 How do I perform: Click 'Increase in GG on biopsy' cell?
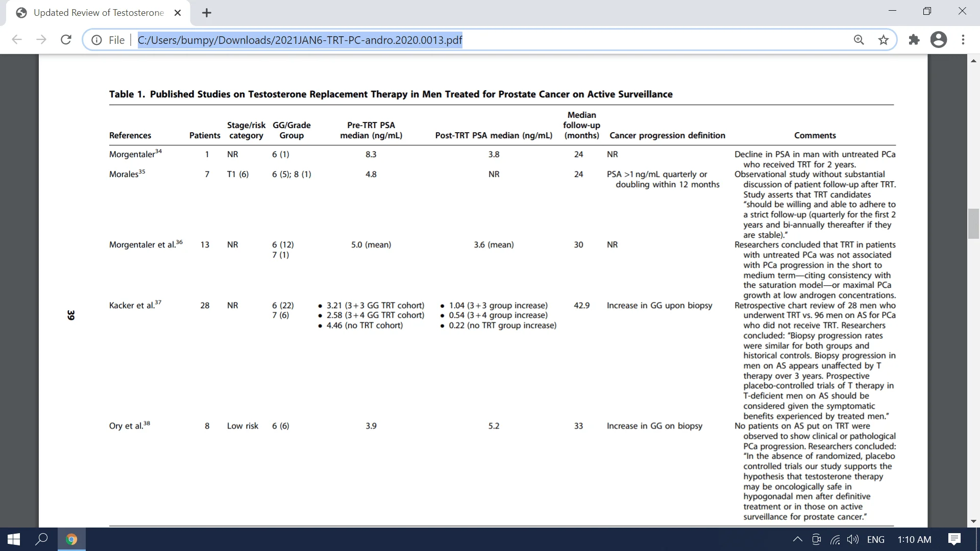coord(654,425)
